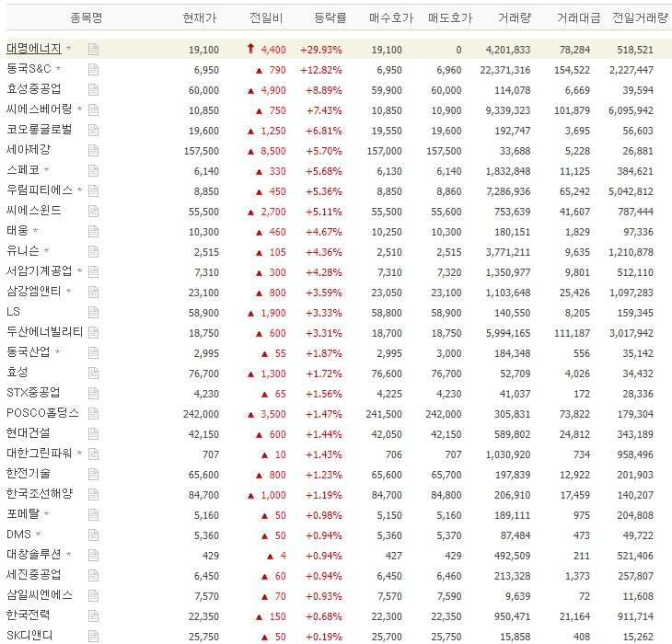Click the document icon beside SK디앤디
This screenshot has width=672, height=644.
[93, 637]
